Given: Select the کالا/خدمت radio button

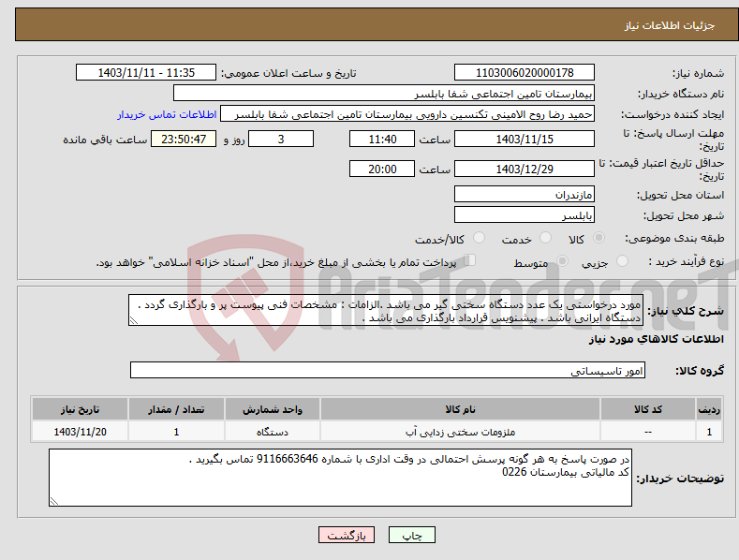Looking at the screenshot, I should 479,238.
